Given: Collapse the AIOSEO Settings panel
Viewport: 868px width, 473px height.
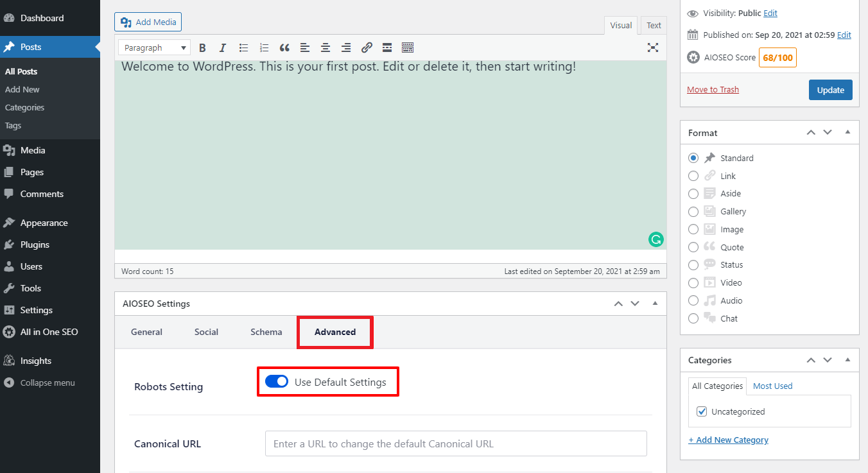Looking at the screenshot, I should point(655,304).
